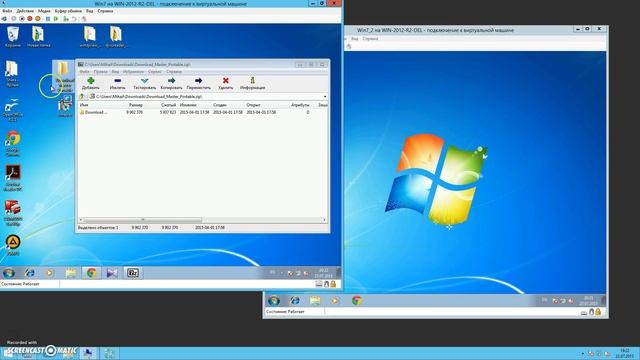Screen dimensions: 640x360
Task: Click the Копировать (Copy) arrow icon in 7-Zip
Action: coord(171,81)
